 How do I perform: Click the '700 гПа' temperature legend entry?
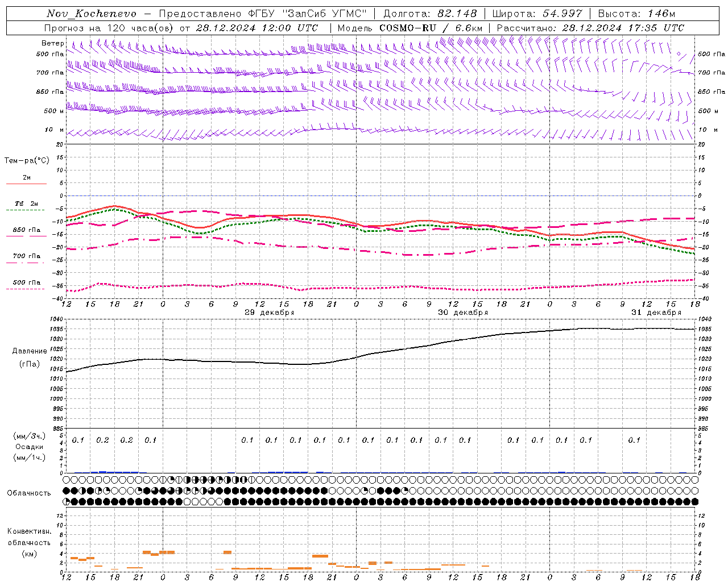(x=26, y=256)
